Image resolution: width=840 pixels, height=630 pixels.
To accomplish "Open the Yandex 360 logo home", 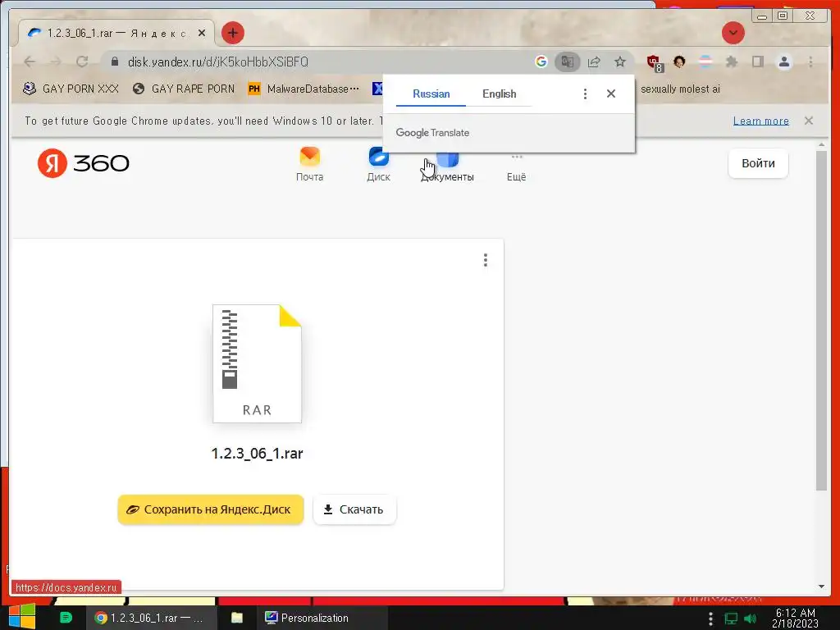I will point(84,163).
